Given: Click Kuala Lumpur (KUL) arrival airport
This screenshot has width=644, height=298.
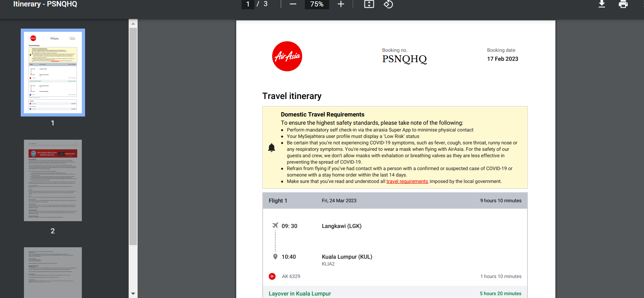Looking at the screenshot, I should click(x=347, y=257).
